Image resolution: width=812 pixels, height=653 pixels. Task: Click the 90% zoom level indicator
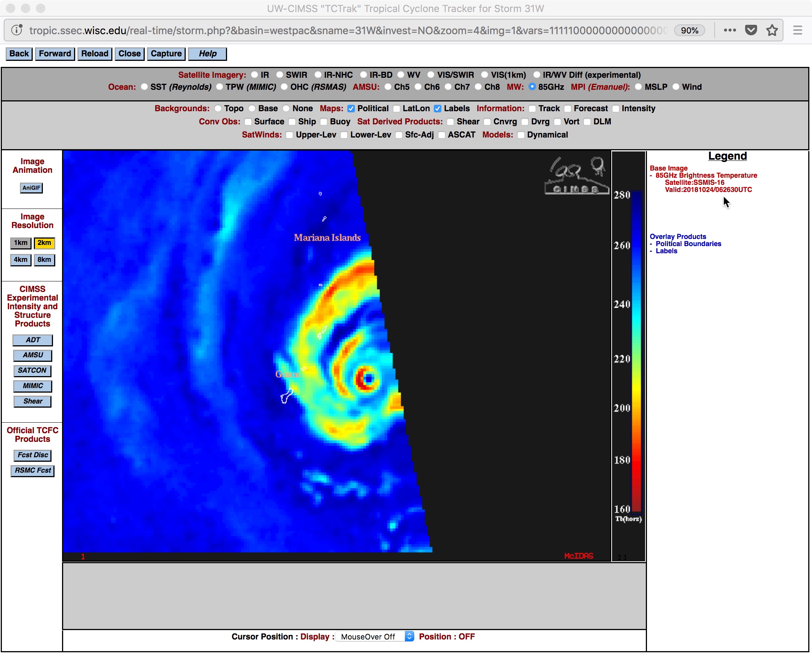(x=689, y=30)
